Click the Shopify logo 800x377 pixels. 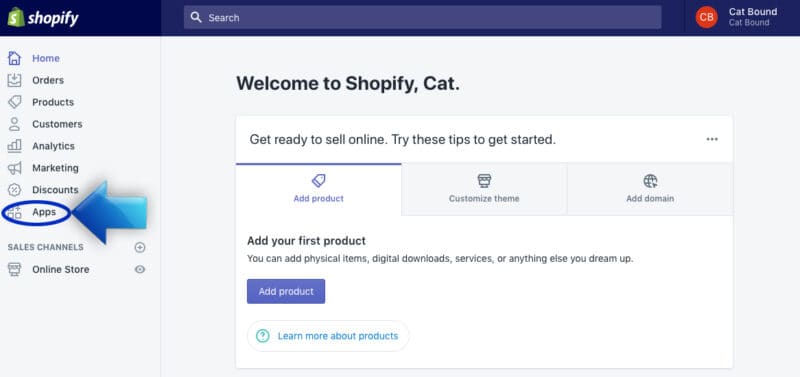(43, 17)
